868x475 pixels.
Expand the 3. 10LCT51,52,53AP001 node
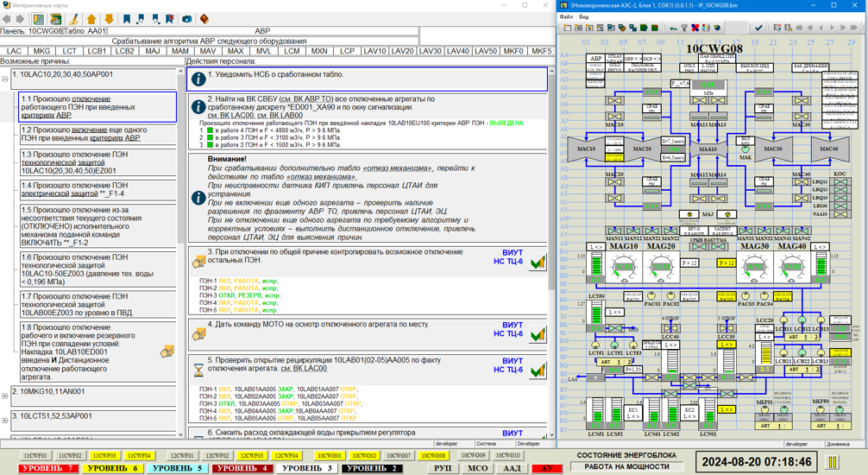(5, 421)
